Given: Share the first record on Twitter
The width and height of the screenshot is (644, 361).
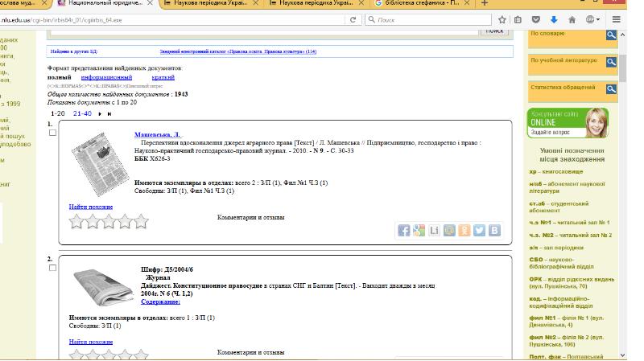Looking at the screenshot, I should (480, 231).
